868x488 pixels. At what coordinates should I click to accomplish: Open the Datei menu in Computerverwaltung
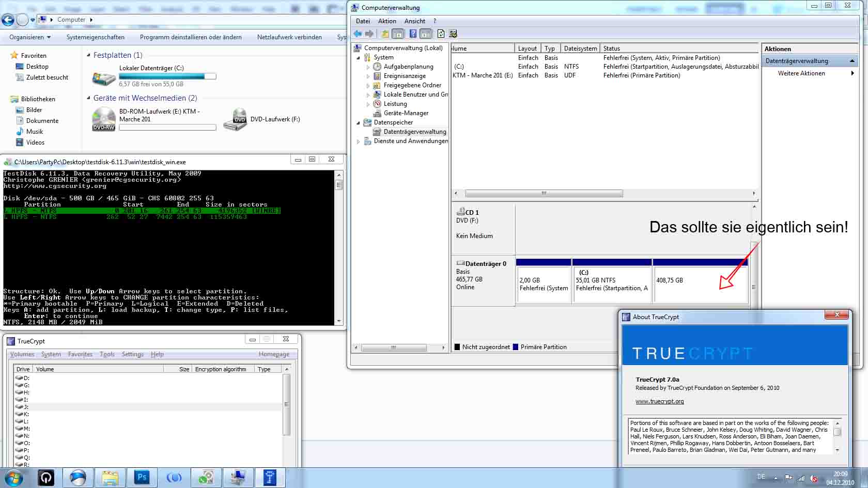point(363,21)
